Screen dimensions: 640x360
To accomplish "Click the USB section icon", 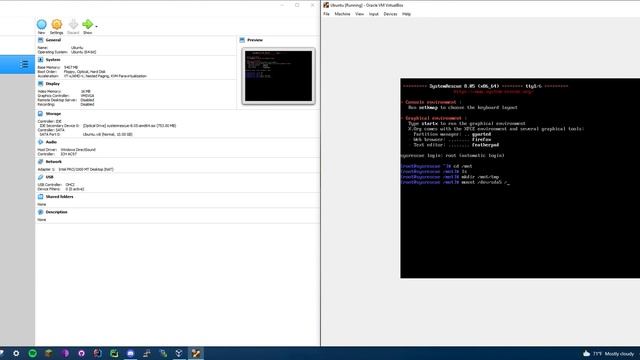I will (40, 177).
